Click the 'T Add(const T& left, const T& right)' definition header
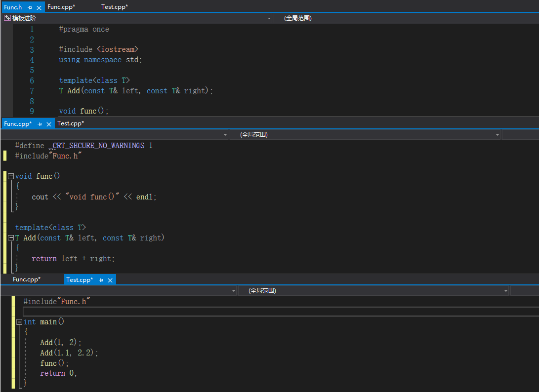 [x=90, y=238]
